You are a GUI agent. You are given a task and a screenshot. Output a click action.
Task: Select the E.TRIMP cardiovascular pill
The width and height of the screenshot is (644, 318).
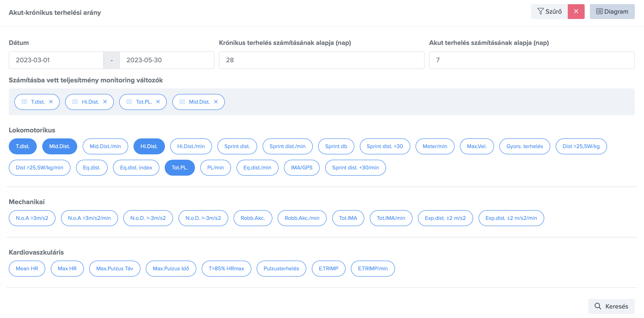tap(328, 268)
